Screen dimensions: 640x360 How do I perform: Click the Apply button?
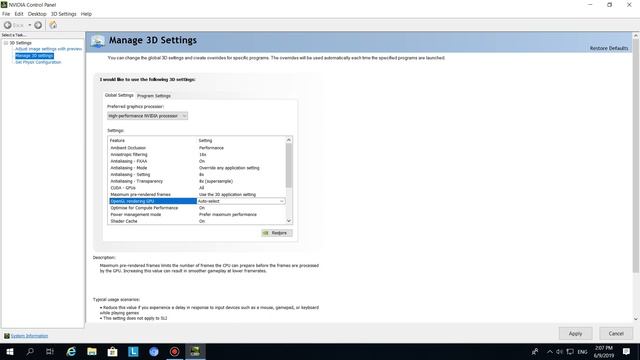coord(576,333)
